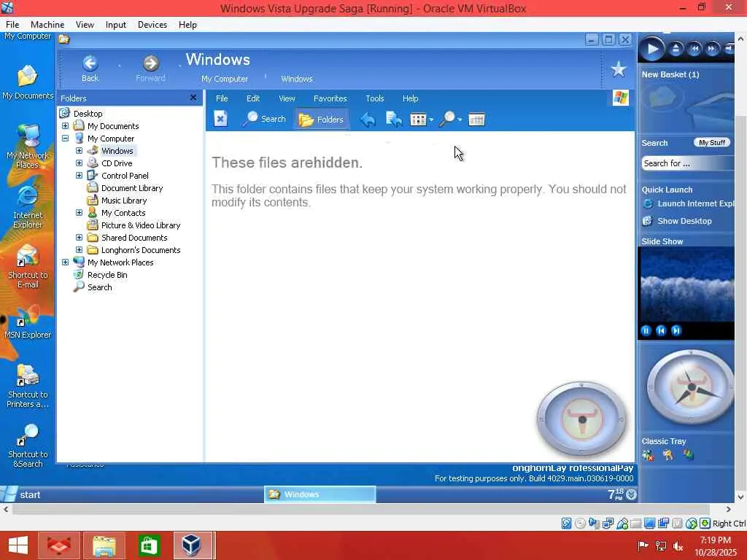747x560 pixels.
Task: Toggle the Folders pane toolbar button
Action: click(x=321, y=120)
